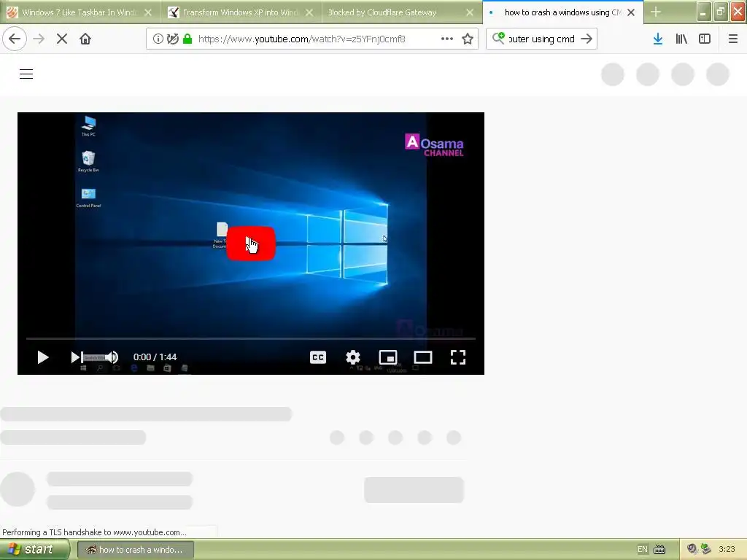Toggle the sidebar view
The width and height of the screenshot is (747, 560).
click(705, 39)
